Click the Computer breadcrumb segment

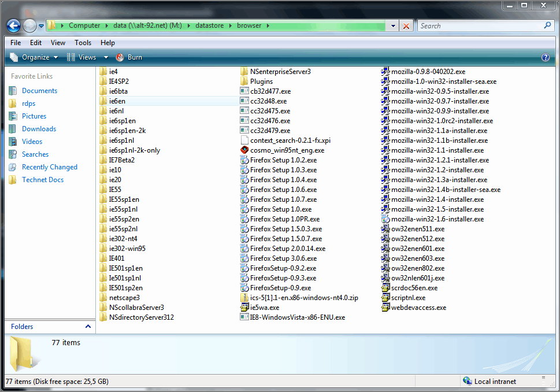[84, 25]
